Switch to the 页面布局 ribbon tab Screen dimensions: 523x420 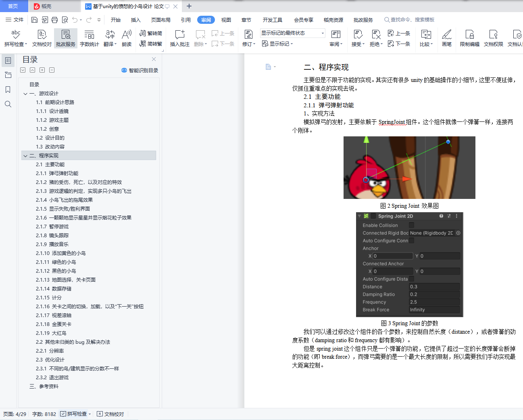click(161, 20)
